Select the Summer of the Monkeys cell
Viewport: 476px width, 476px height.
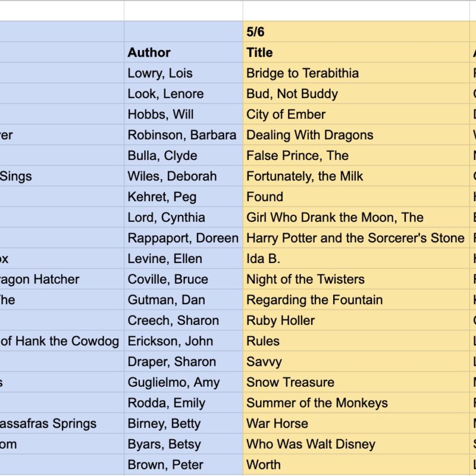point(356,403)
